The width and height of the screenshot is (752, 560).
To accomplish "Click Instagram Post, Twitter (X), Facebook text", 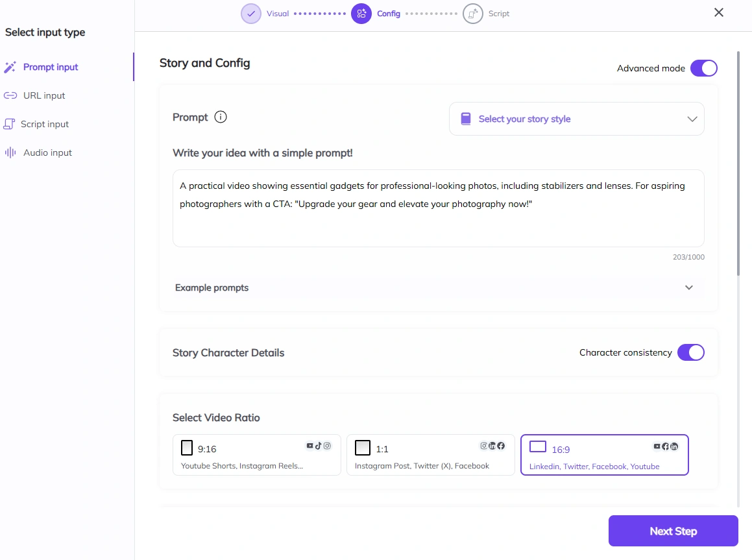I will (422, 466).
